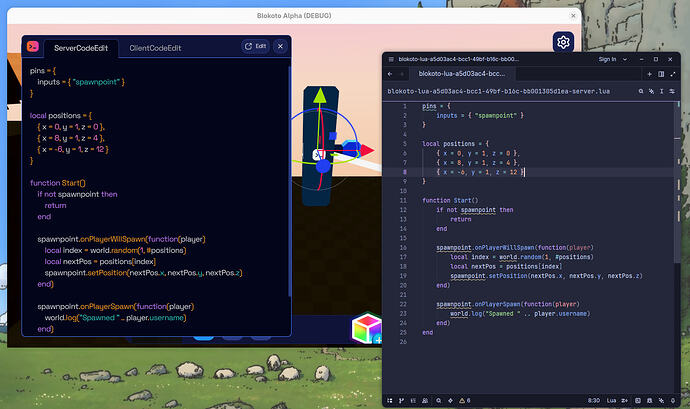The image size is (690, 409).
Task: Click the Sign In button
Action: pos(606,59)
